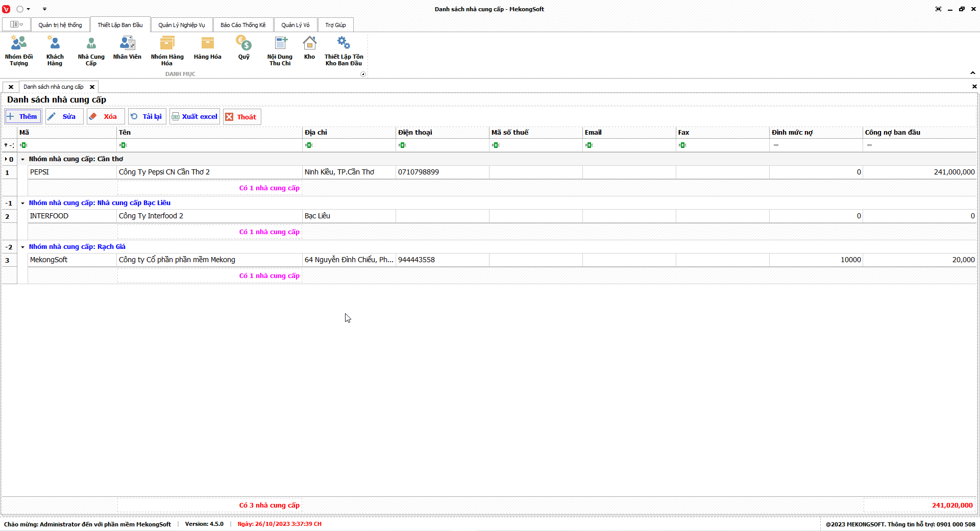Sort by Công nợ ban đầu column header
Screen dimensions: 980x531
point(919,133)
